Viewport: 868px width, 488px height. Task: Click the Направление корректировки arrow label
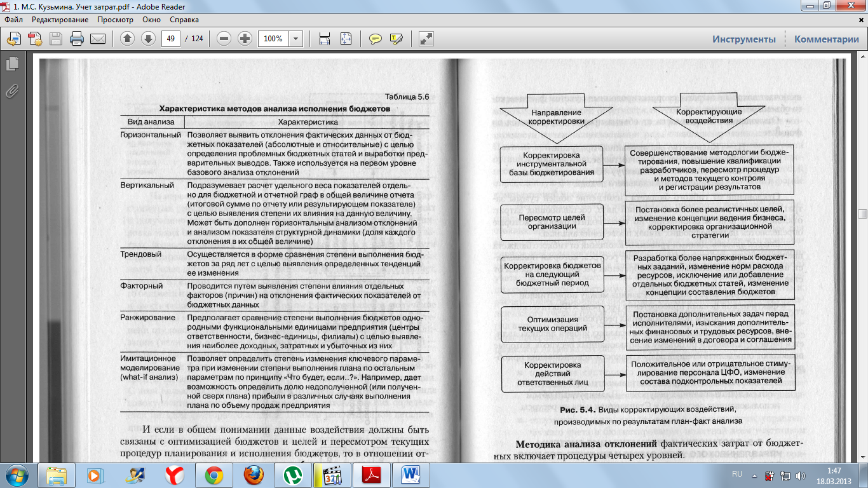557,116
